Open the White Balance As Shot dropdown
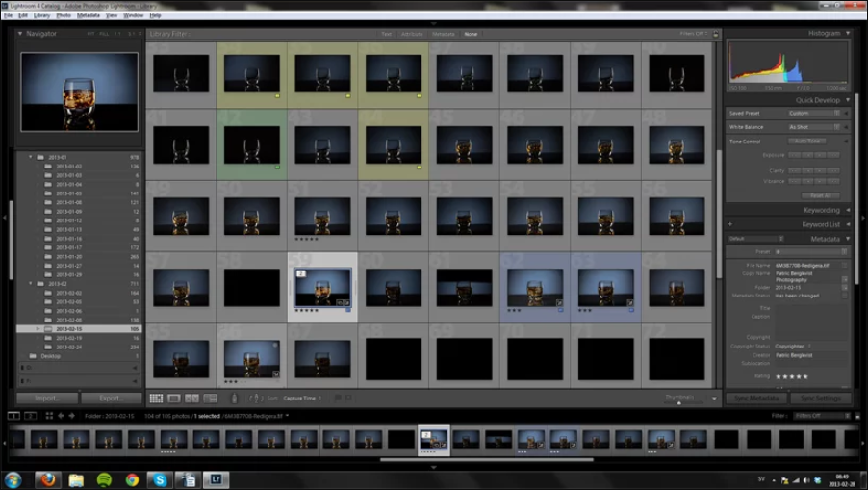This screenshot has height=490, width=868. (x=814, y=127)
